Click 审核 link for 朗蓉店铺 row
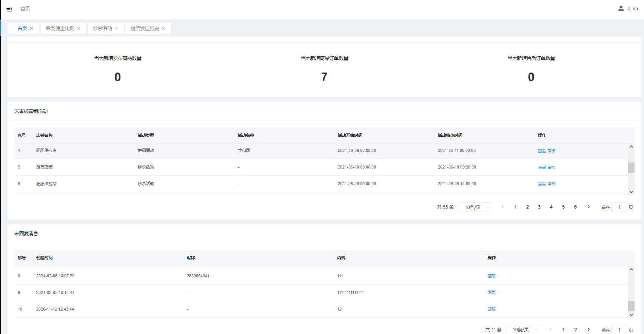 [x=552, y=167]
